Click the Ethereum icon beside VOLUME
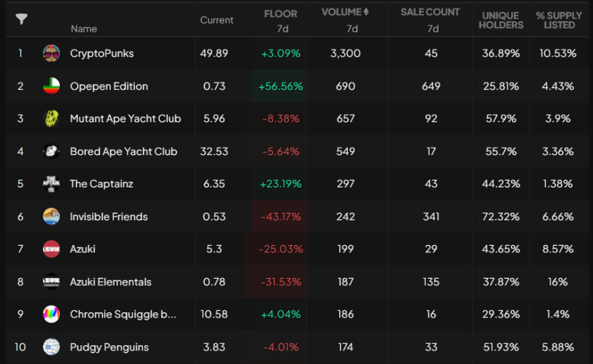 click(x=366, y=11)
